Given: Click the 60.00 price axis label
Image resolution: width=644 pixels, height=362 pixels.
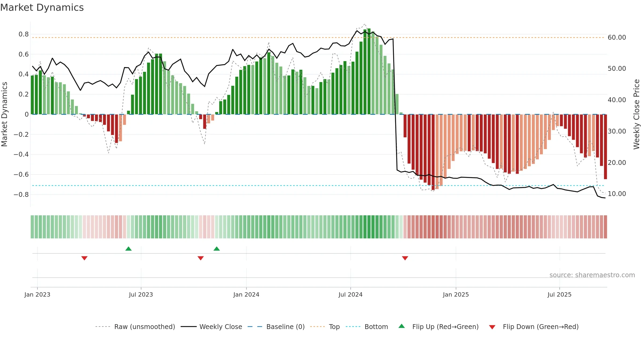Looking at the screenshot, I should click(617, 37).
